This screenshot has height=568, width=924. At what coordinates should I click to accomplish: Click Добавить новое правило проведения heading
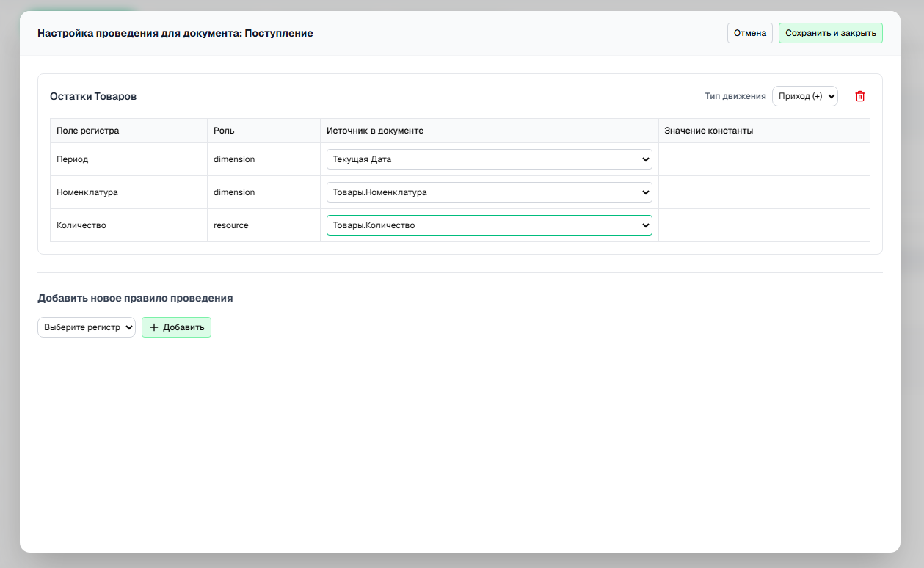click(x=135, y=299)
